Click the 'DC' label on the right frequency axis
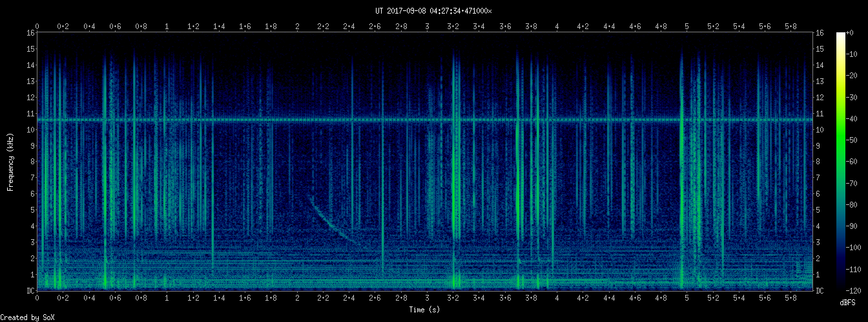 [820, 291]
